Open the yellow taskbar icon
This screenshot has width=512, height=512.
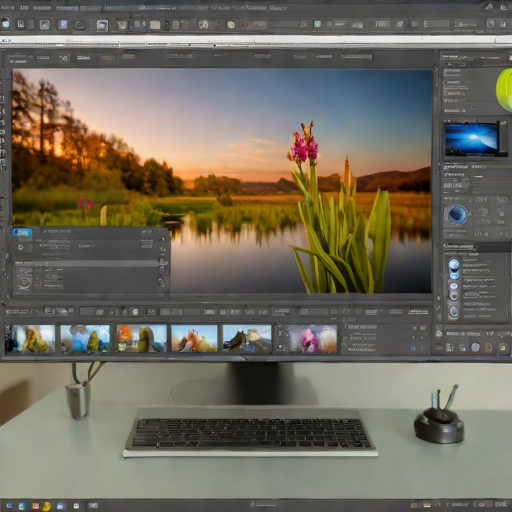coord(47,506)
